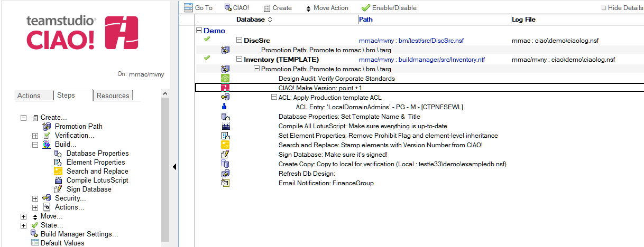
Task: Click the green checkmark beside DiscSrc
Action: (207, 40)
